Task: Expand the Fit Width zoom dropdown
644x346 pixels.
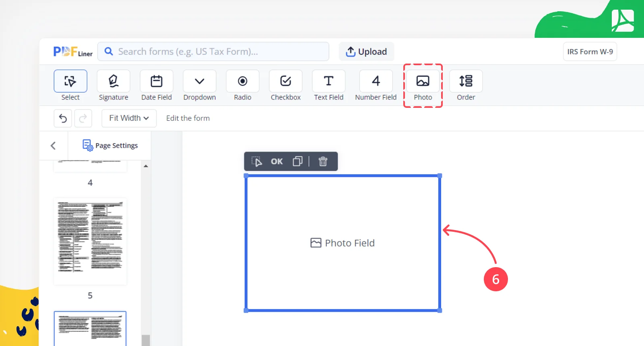Action: 129,118
